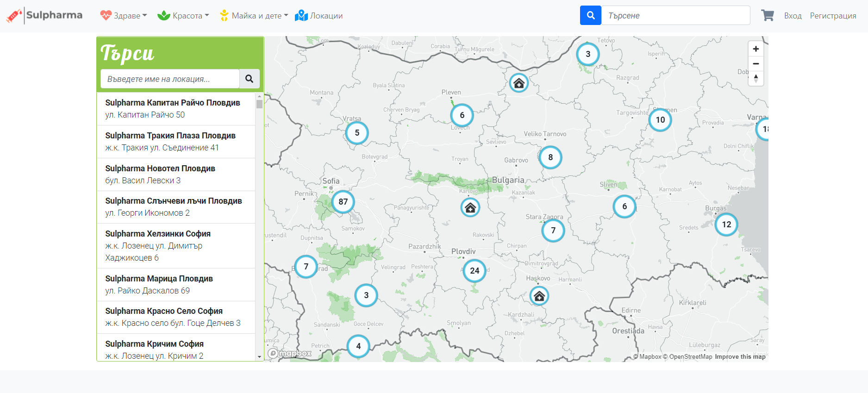Click the list scrollbar down arrow
Viewport: 868px width, 393px height.
[259, 357]
